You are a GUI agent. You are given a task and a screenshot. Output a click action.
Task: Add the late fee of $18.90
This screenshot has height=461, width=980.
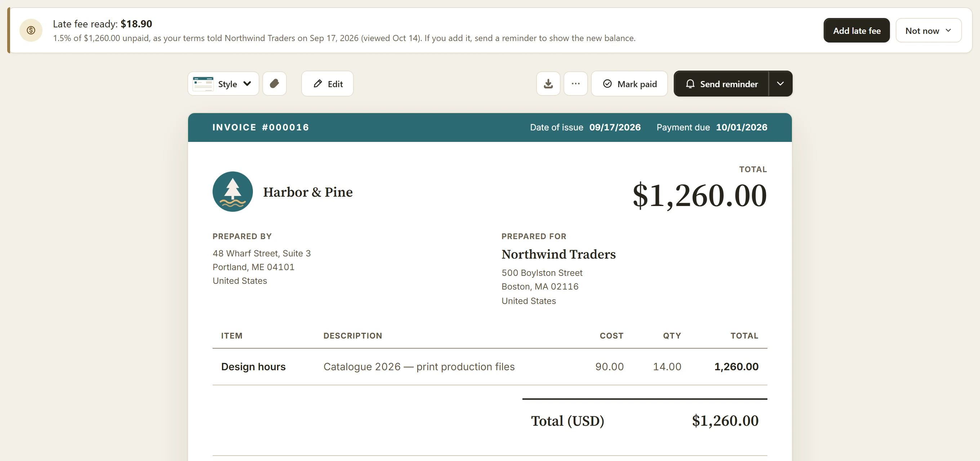tap(856, 30)
